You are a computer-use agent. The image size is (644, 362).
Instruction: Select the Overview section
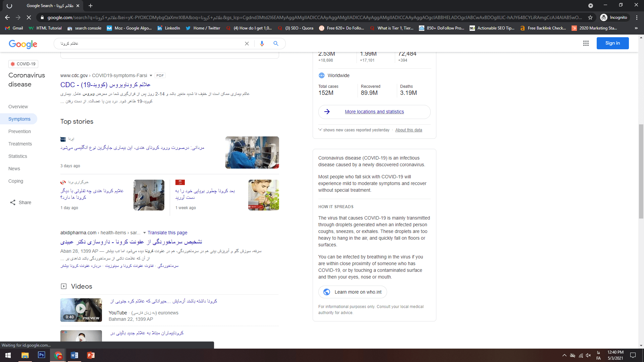(x=18, y=107)
